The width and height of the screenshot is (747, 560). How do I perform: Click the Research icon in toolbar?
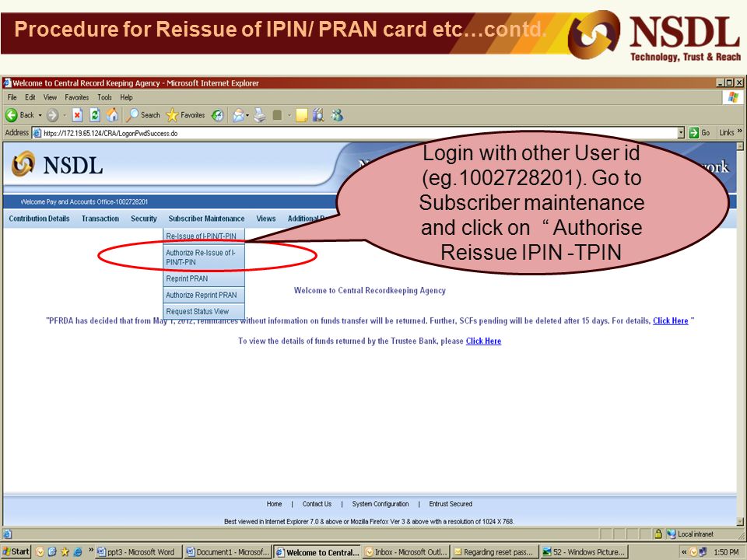[x=318, y=115]
